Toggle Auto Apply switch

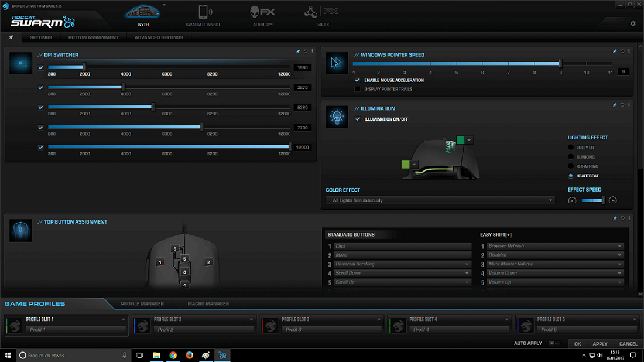[554, 343]
